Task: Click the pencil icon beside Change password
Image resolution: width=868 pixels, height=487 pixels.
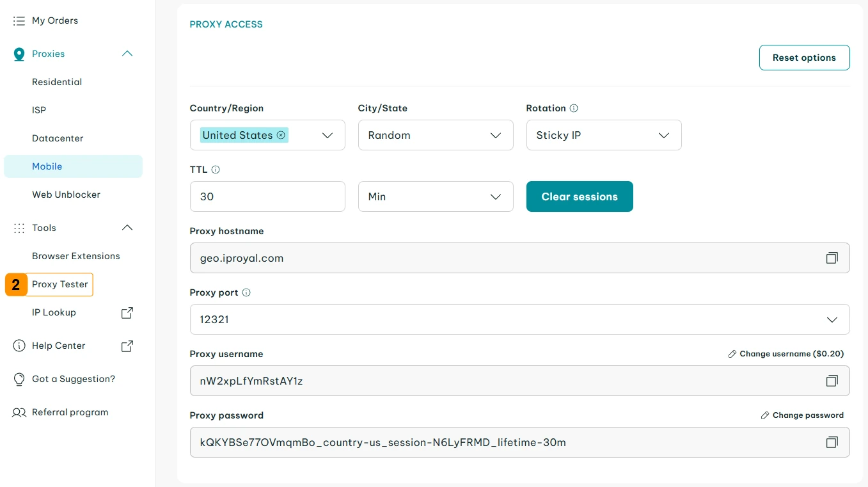Action: click(x=764, y=415)
